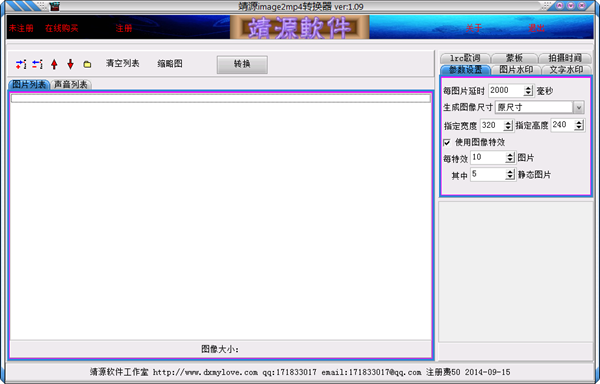Click the app icon in the title bar

click(55, 6)
